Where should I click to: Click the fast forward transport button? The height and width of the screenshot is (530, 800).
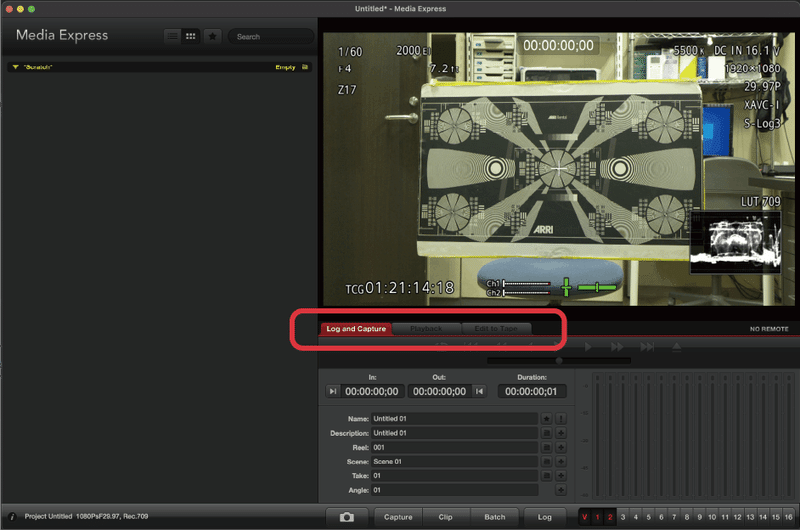pyautogui.click(x=617, y=347)
